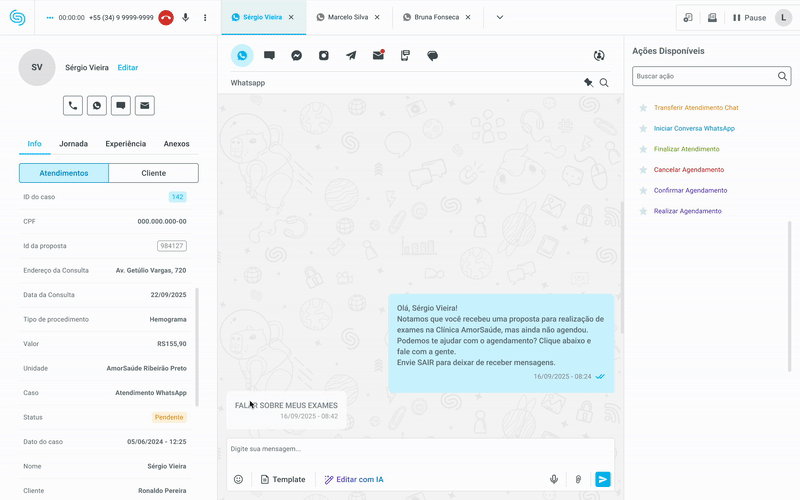Call contact using phone button
This screenshot has height=500, width=800.
click(73, 106)
